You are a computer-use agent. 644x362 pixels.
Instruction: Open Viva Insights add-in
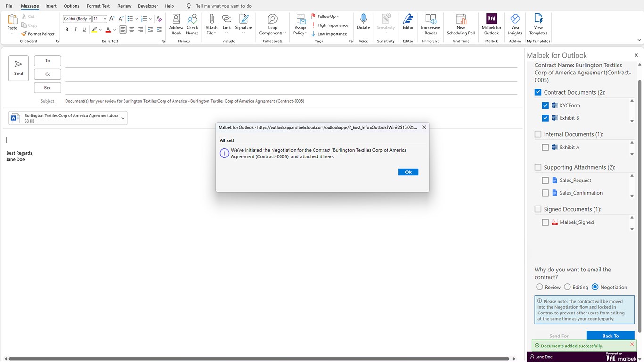pyautogui.click(x=515, y=25)
